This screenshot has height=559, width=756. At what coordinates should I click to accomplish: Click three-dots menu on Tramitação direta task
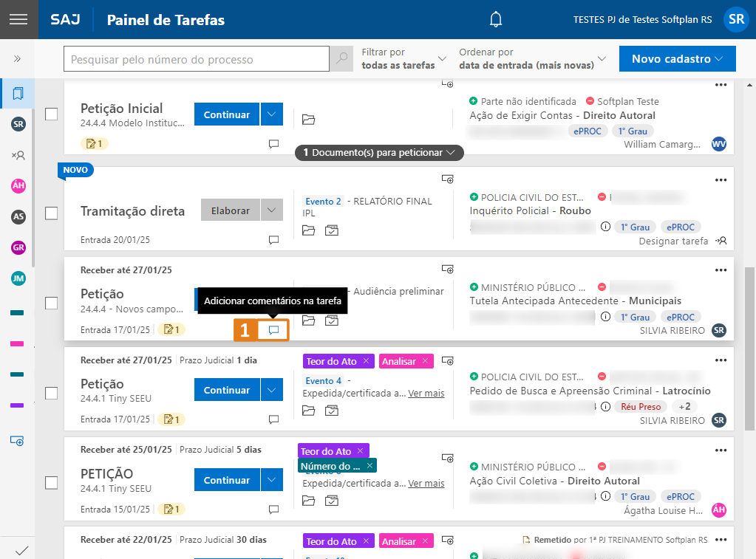coord(721,179)
